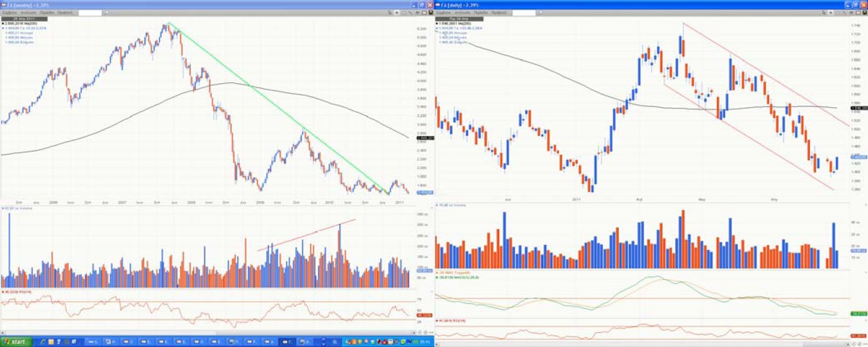Click the Windows start button
Viewport: 868px width, 347px height.
click(x=15, y=341)
